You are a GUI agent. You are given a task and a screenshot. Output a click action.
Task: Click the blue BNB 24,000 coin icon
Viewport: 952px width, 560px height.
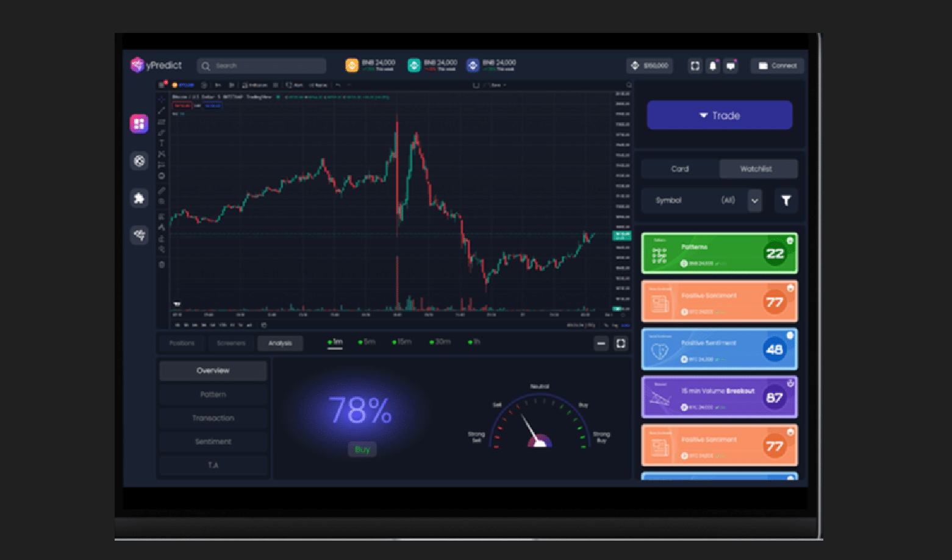pos(473,65)
